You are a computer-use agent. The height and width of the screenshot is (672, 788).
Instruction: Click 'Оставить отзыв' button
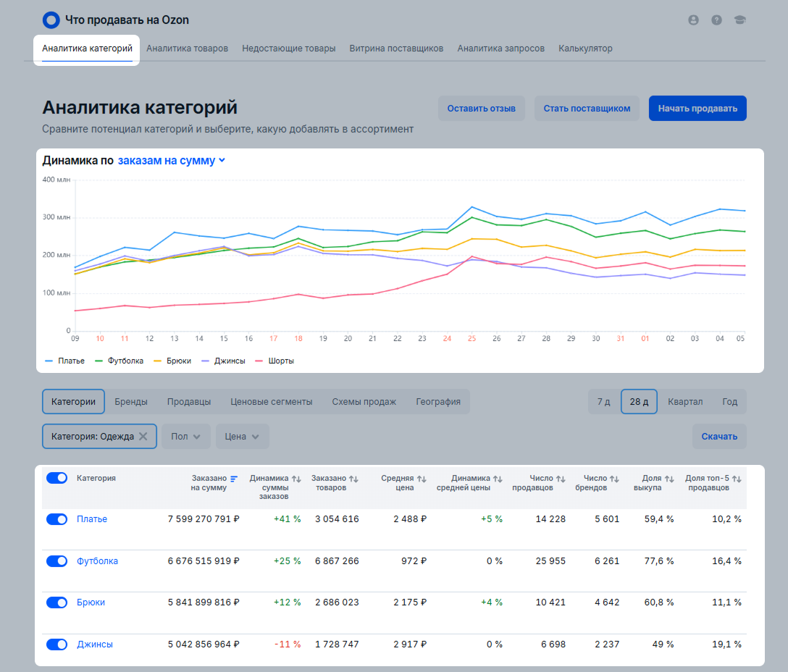click(482, 108)
